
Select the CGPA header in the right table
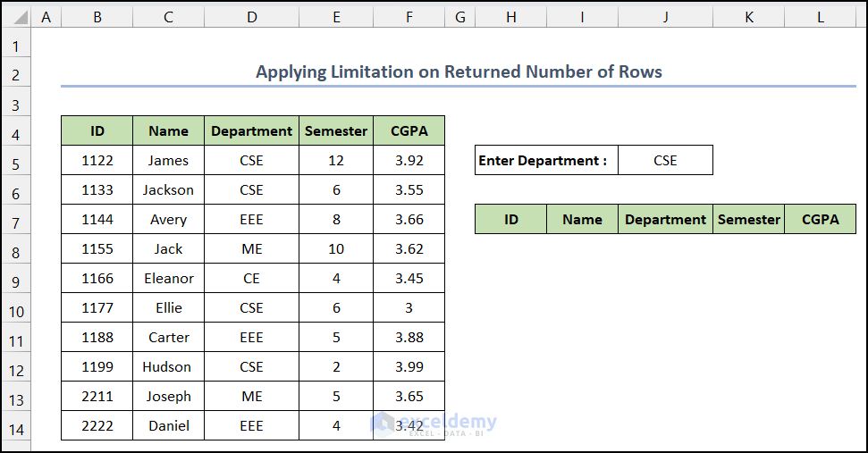[820, 220]
